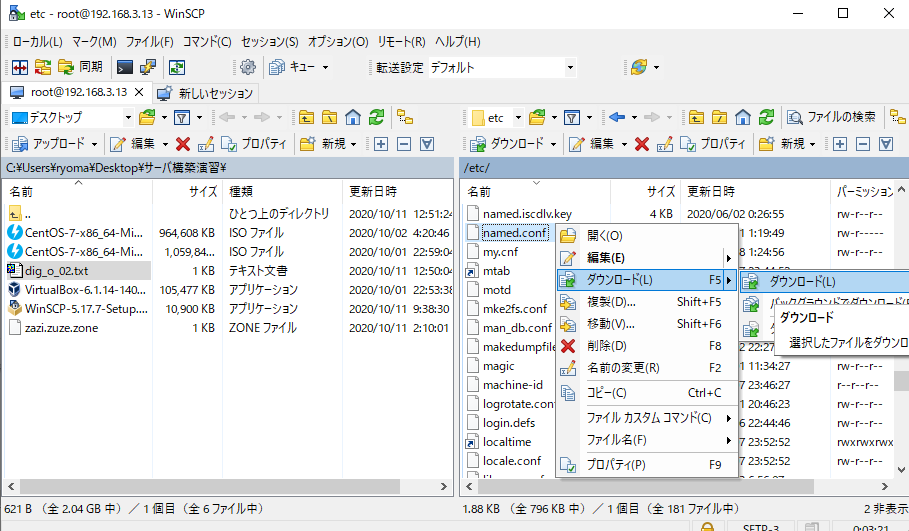Go to local home directory icon
Viewport: 909px width, 531px height.
352,118
